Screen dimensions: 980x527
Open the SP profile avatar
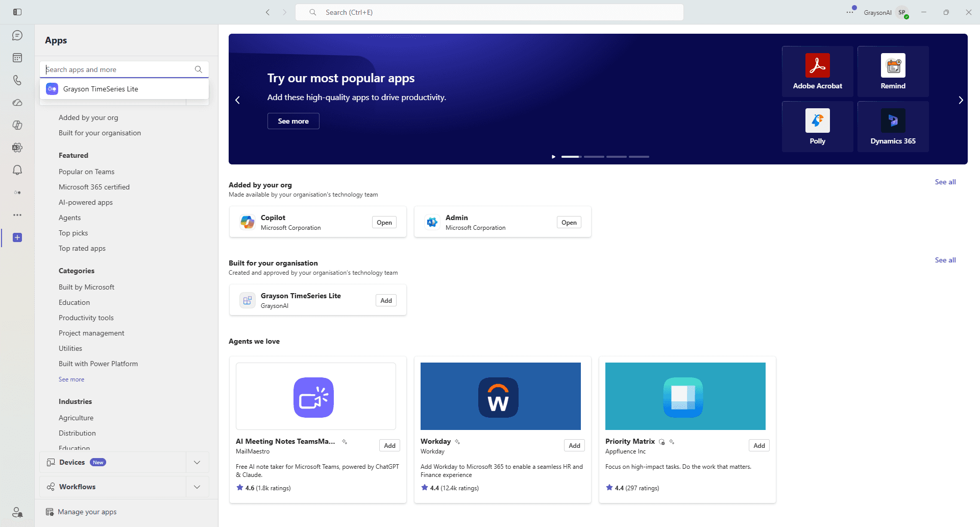tap(902, 12)
